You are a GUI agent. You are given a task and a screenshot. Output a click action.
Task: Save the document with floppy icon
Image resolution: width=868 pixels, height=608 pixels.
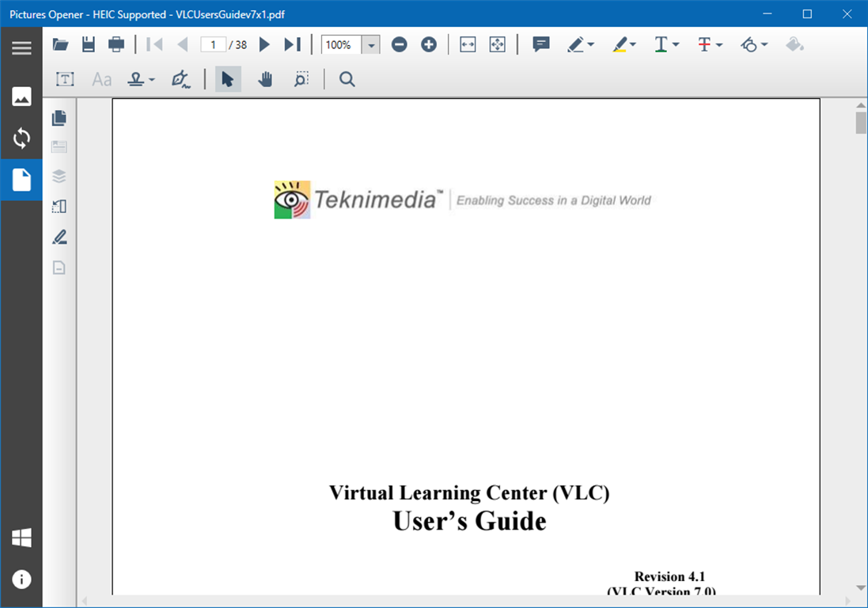tap(89, 44)
